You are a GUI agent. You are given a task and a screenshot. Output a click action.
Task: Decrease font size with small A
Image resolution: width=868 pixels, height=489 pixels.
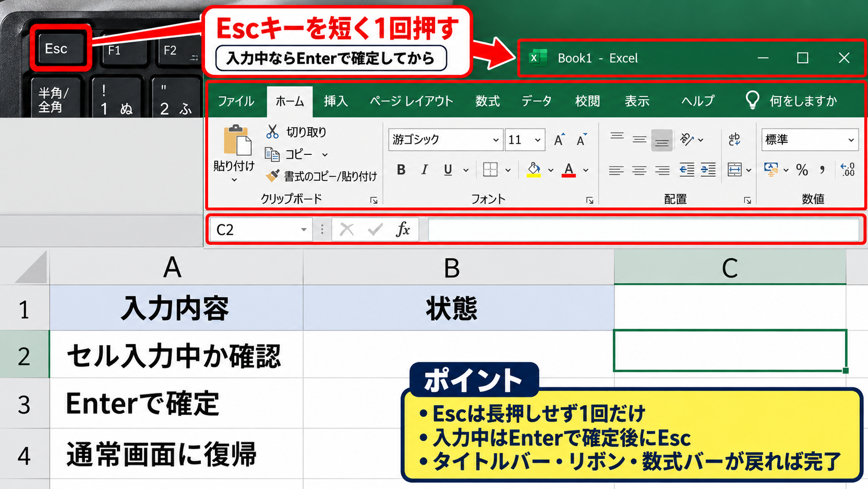click(581, 140)
